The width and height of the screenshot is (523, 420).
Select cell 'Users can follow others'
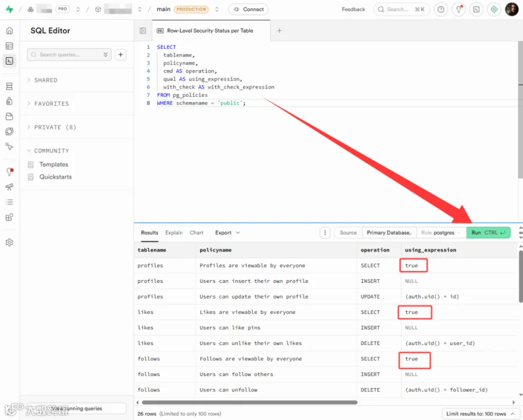276,374
